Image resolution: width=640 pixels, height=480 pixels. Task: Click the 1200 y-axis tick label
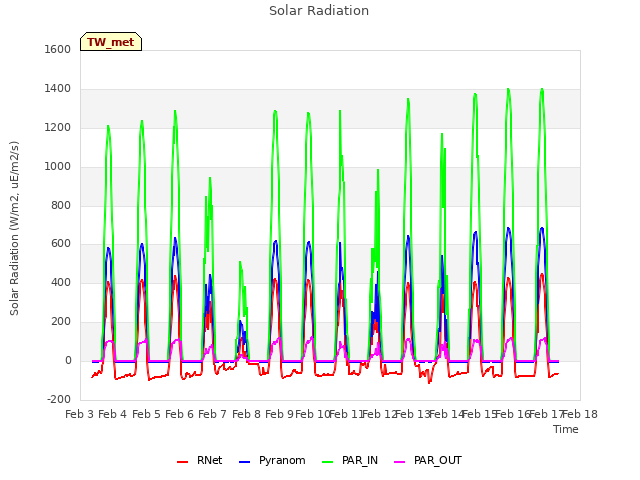[58, 127]
